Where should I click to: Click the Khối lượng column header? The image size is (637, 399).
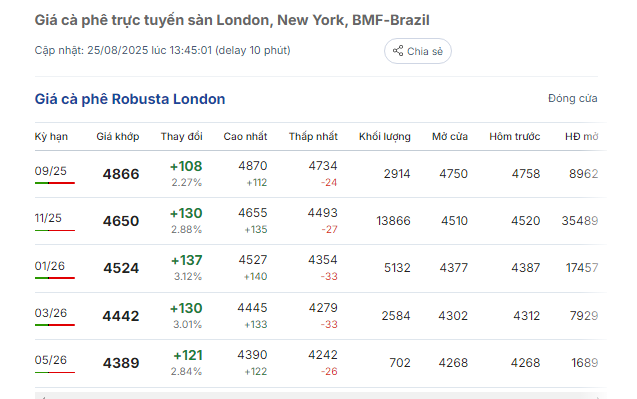point(385,137)
